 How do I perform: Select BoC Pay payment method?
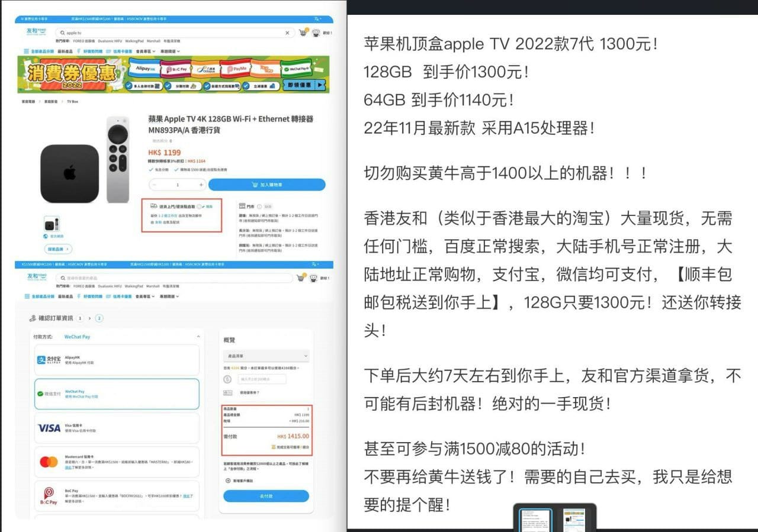(x=117, y=496)
